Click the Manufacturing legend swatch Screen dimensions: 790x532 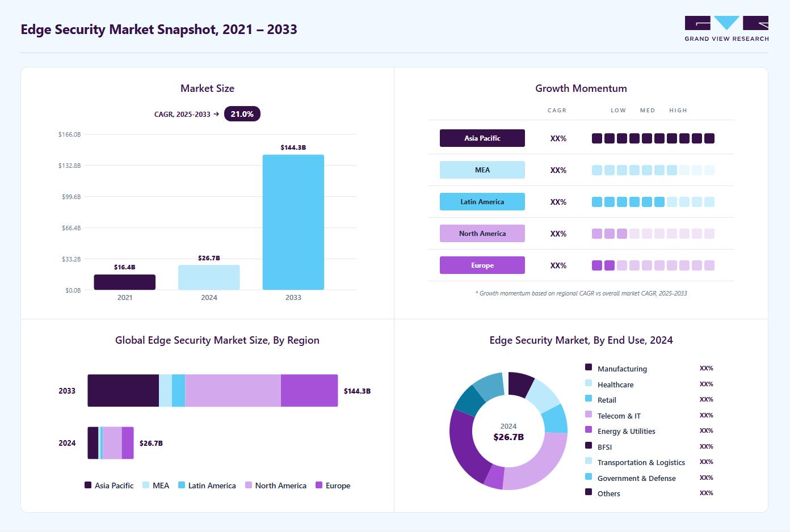pyautogui.click(x=589, y=367)
